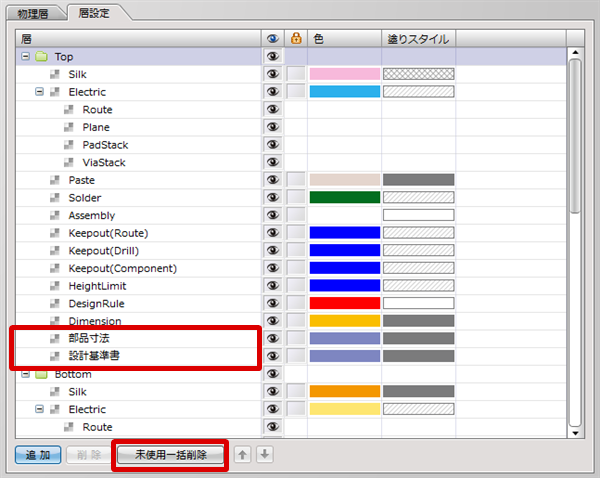Open the red color swatch for DesignRule
Screen dimensions: 600x478
click(344, 303)
